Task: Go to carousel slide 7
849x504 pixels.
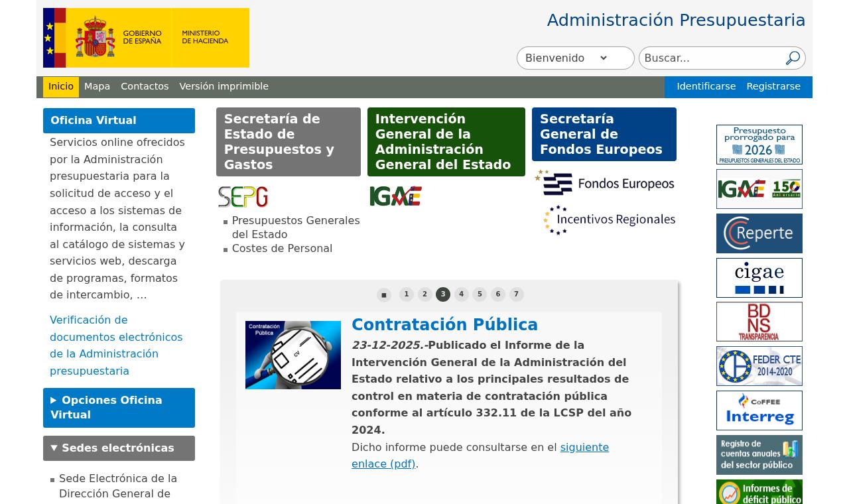Action: click(x=517, y=294)
